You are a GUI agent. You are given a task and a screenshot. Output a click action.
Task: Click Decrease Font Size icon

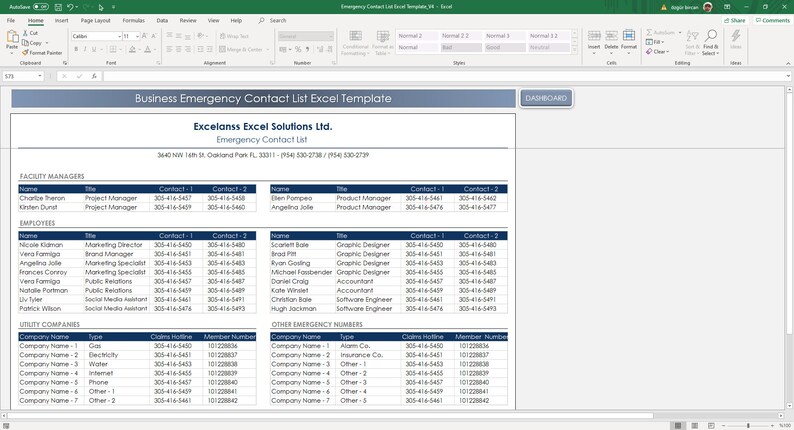154,36
